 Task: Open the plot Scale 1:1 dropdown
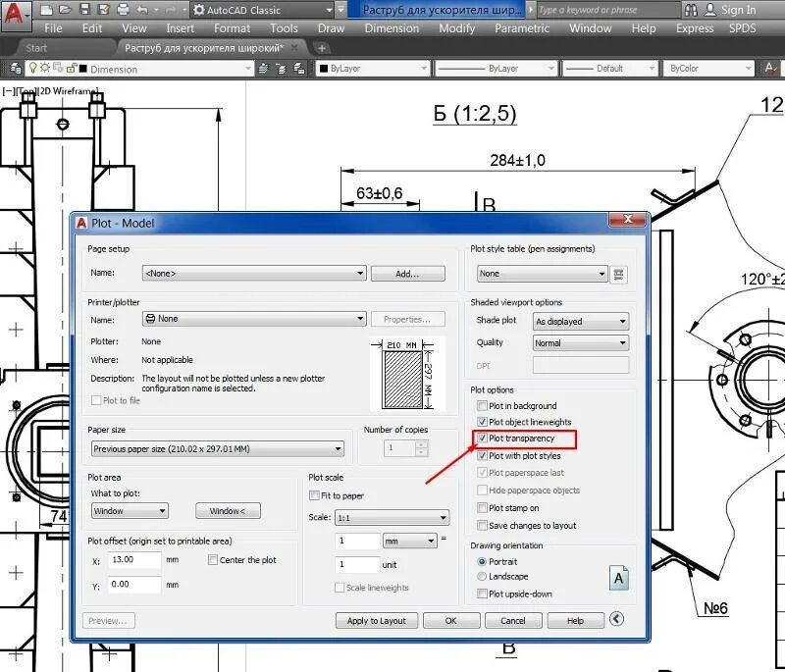coord(392,517)
